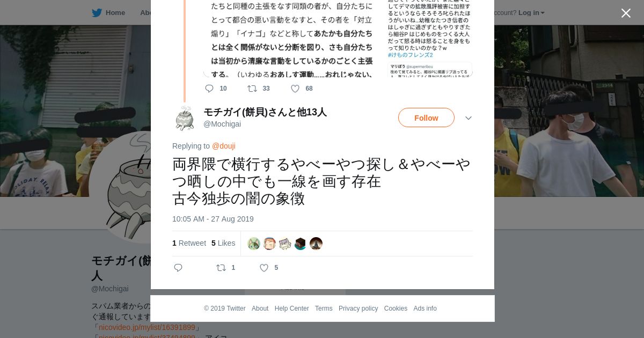Retweet the main tweet with 1 retweet
Image resolution: width=644 pixels, height=338 pixels.
[221, 268]
